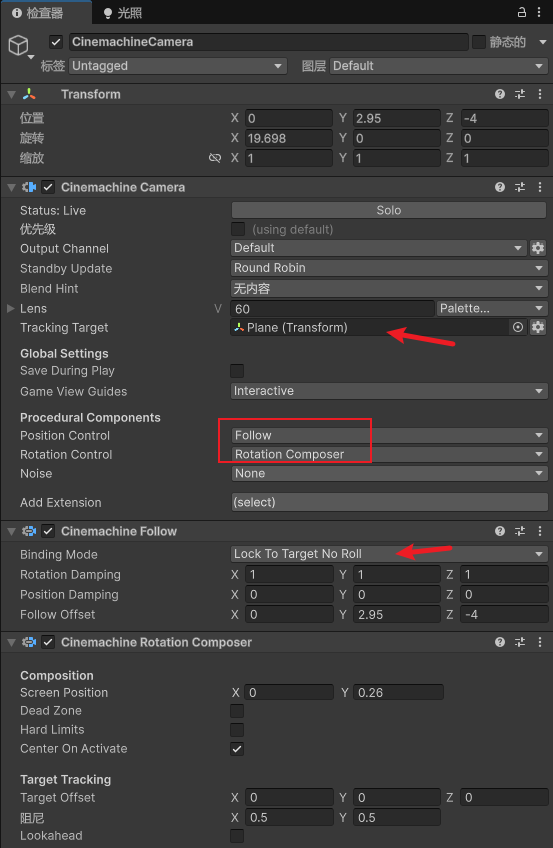Click the Tracking Target Plane (Transform) field

coord(370,327)
